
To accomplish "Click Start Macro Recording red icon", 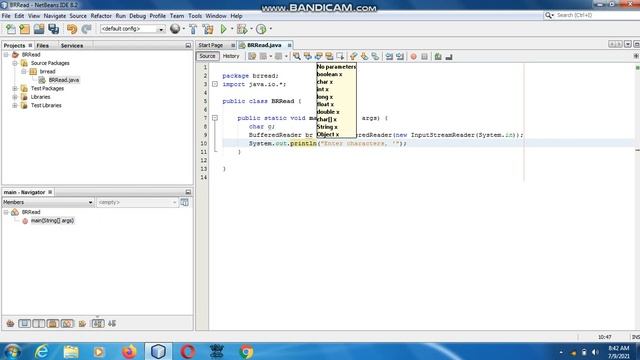I will pos(413,56).
